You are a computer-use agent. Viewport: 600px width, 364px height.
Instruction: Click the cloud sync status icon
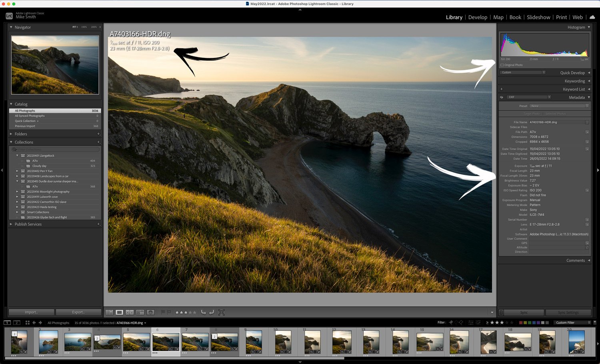(x=592, y=17)
